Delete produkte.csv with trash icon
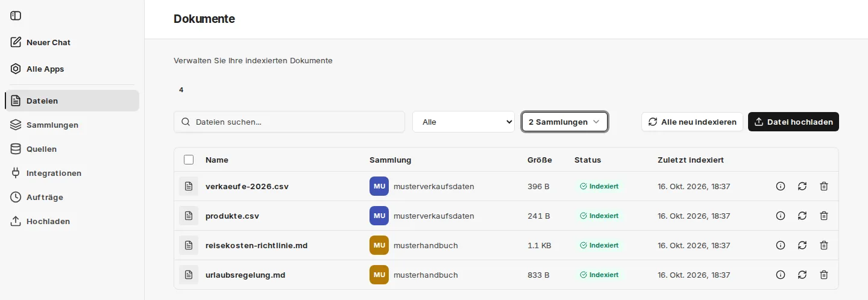This screenshot has height=300, width=868. (824, 216)
